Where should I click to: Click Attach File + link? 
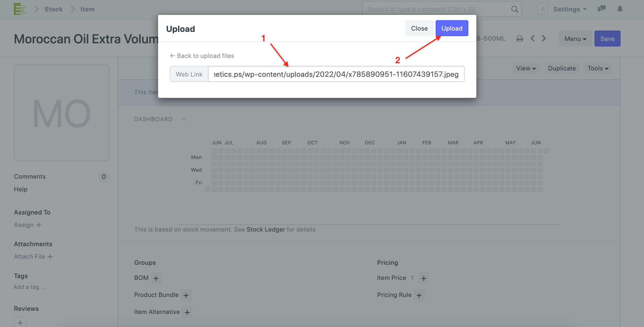(33, 257)
